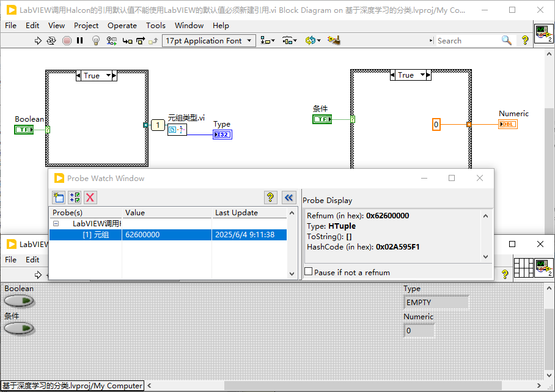Click the select/deselect all probes icon
This screenshot has width=555, height=392.
pos(75,198)
